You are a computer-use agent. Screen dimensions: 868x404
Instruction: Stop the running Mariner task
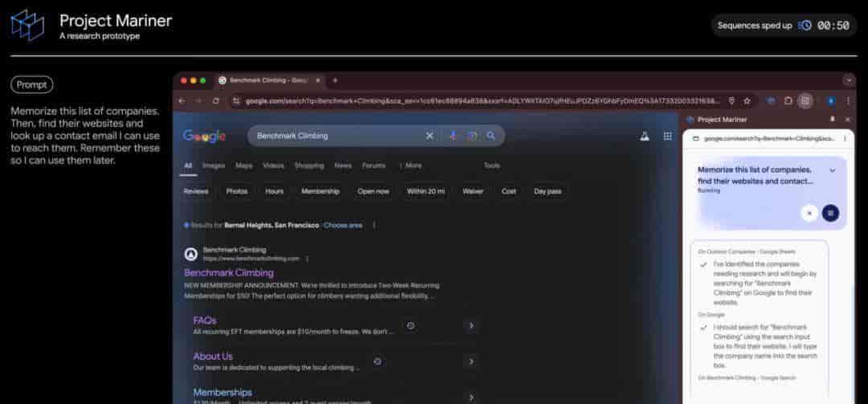[830, 213]
